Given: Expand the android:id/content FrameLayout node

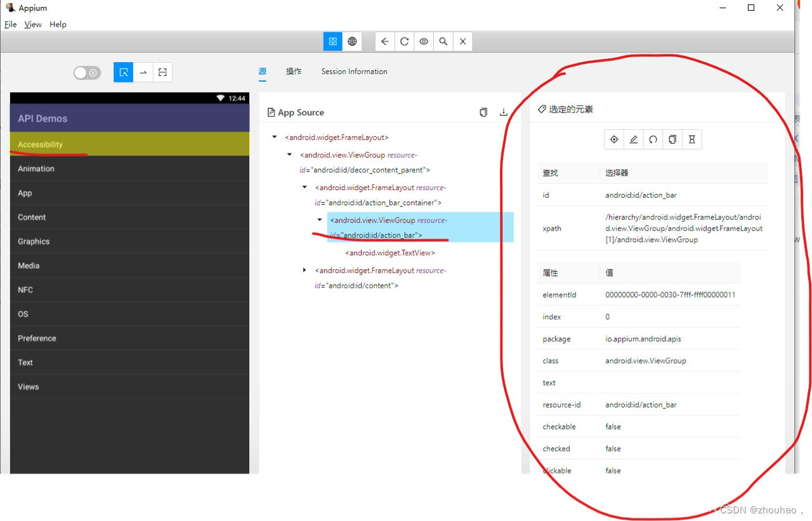Looking at the screenshot, I should (x=304, y=270).
